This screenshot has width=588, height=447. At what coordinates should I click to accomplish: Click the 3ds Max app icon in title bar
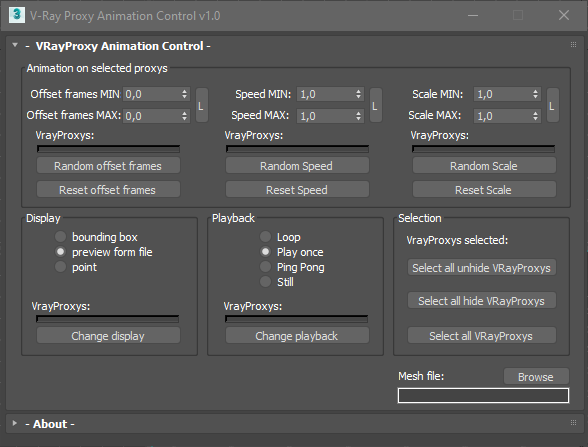(16, 15)
